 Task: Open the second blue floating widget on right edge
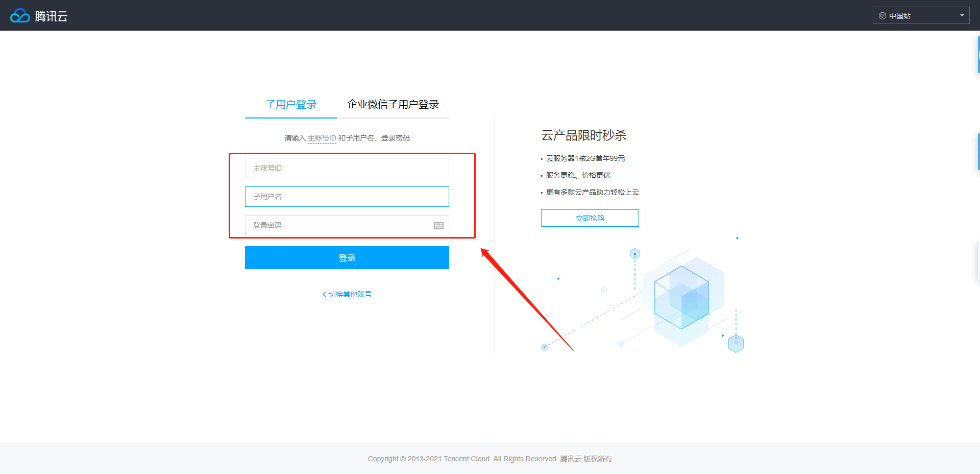click(x=978, y=151)
